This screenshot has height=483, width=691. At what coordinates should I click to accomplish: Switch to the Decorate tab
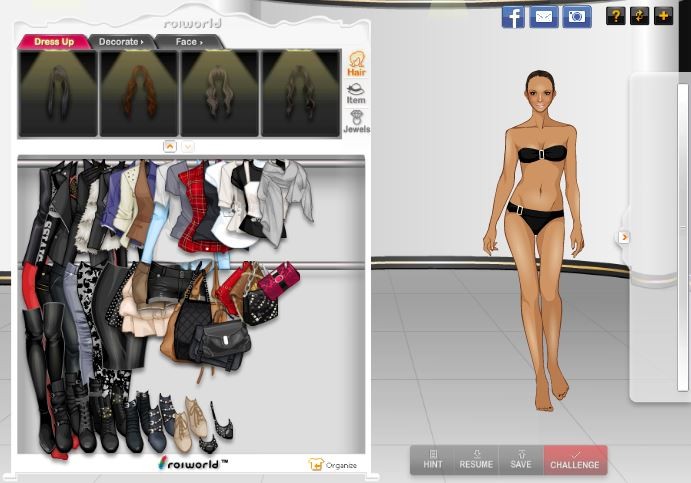pyautogui.click(x=121, y=42)
